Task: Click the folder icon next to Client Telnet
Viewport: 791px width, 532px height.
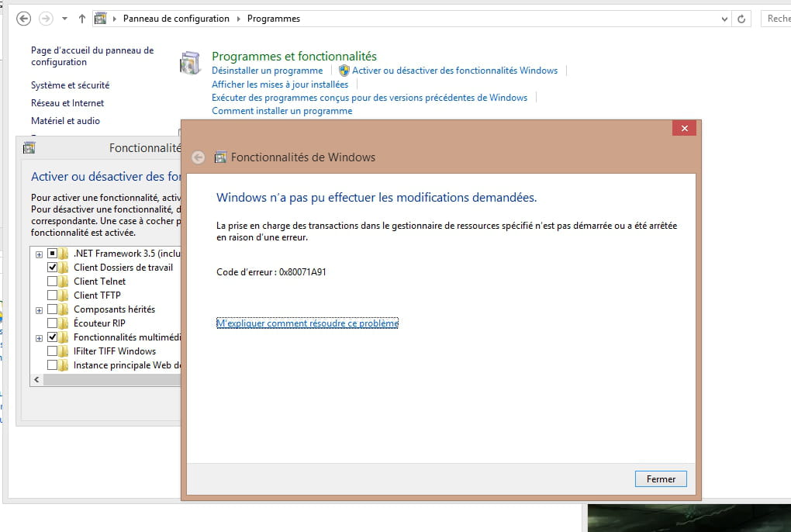Action: click(64, 282)
